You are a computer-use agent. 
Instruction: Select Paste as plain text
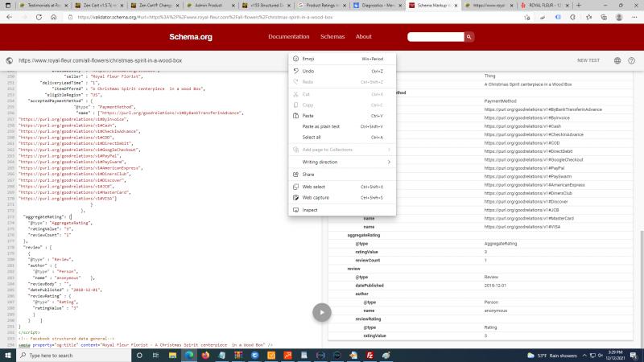click(342, 126)
